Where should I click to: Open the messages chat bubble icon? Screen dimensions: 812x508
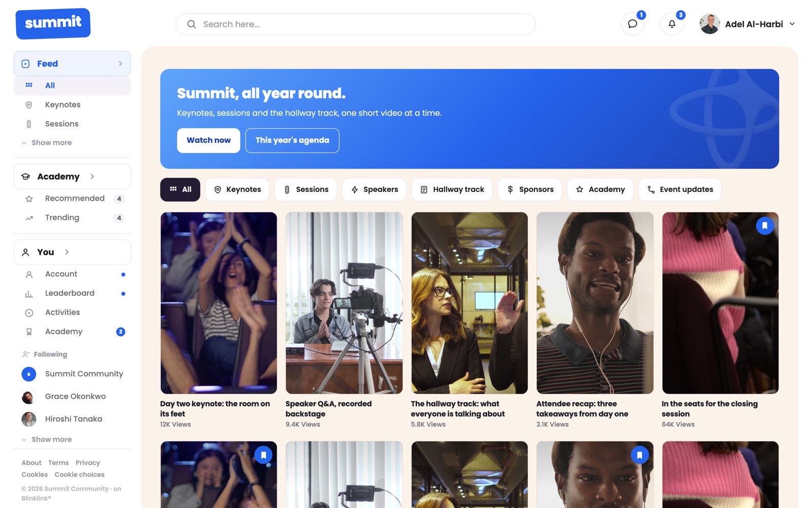632,24
